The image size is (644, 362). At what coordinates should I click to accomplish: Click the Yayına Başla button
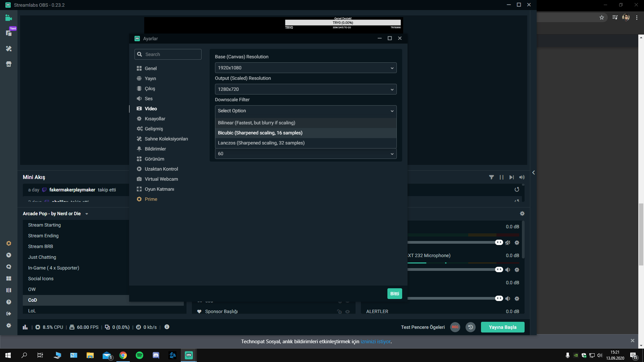click(502, 327)
